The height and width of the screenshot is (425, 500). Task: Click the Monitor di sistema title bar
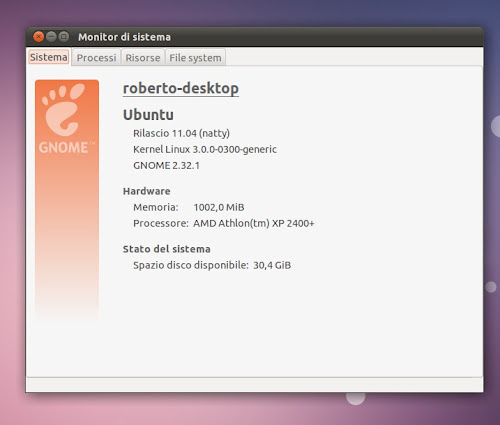click(x=254, y=37)
